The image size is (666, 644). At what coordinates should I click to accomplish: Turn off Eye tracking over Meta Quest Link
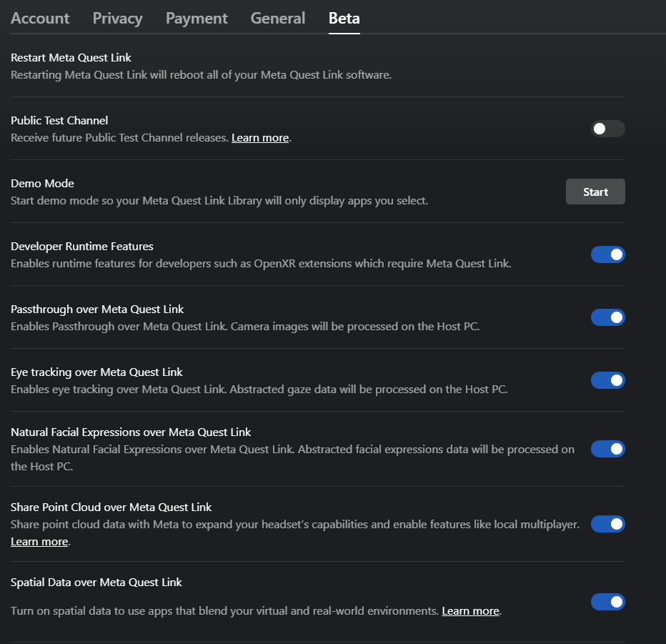607,380
